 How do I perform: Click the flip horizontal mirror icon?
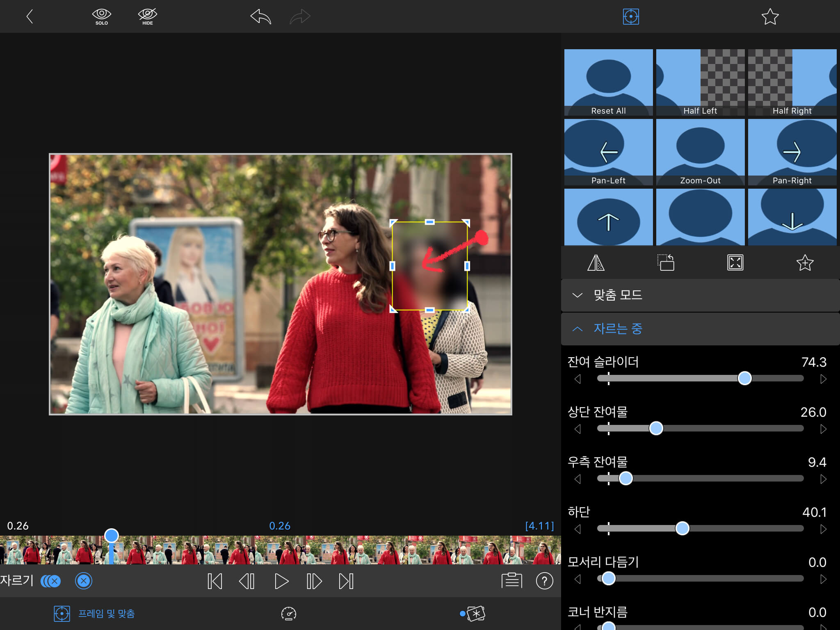(596, 262)
